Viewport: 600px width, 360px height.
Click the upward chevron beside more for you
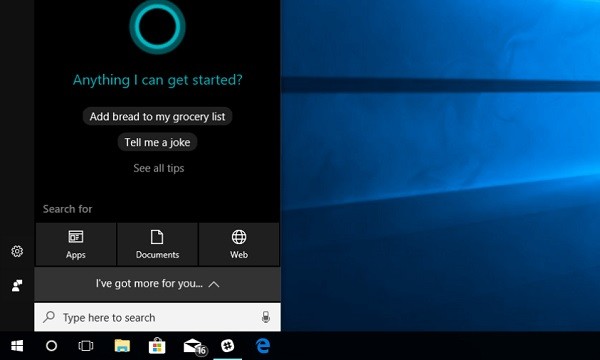point(214,284)
